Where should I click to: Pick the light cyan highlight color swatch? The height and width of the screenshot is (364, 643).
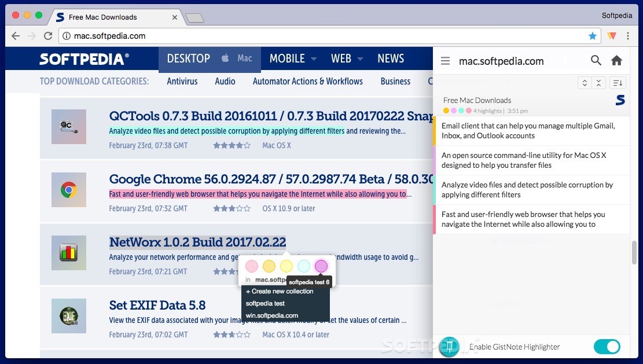click(x=304, y=266)
